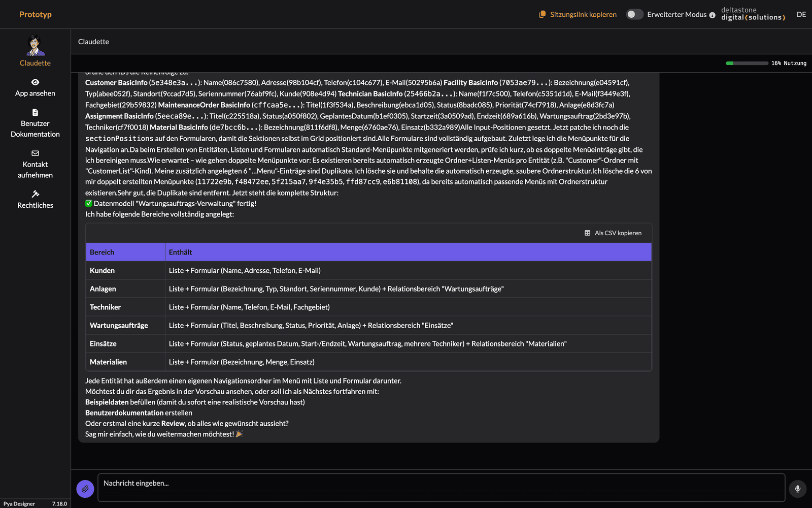Click the 16% Nutzung usage label

tap(789, 63)
